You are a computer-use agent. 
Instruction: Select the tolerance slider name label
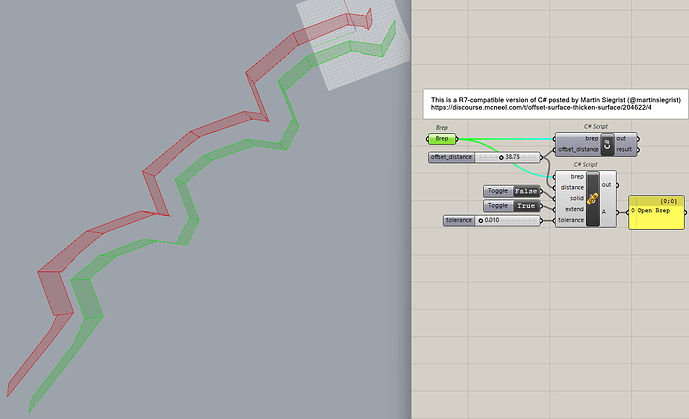point(459,220)
